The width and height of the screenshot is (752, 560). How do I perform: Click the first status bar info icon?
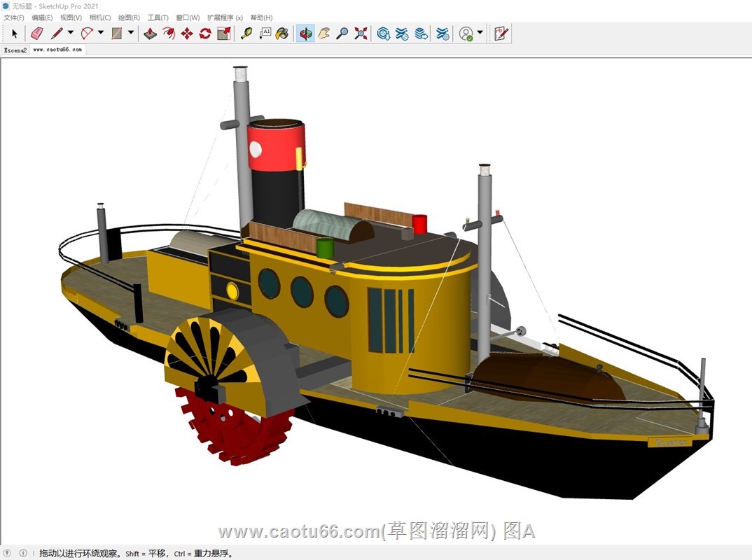click(8, 553)
